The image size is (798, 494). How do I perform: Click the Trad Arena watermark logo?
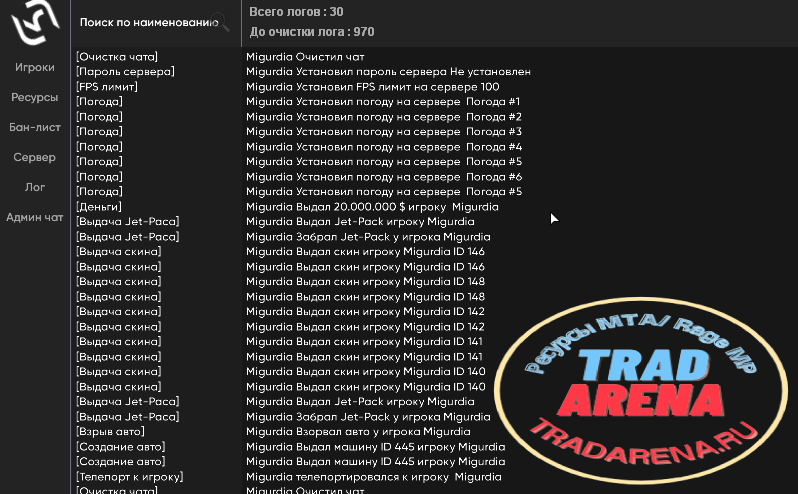click(641, 390)
